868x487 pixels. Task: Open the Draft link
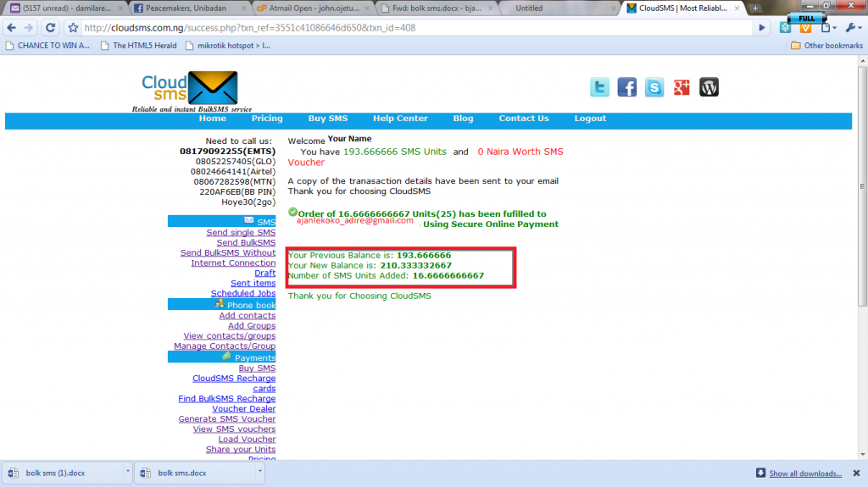coord(264,273)
